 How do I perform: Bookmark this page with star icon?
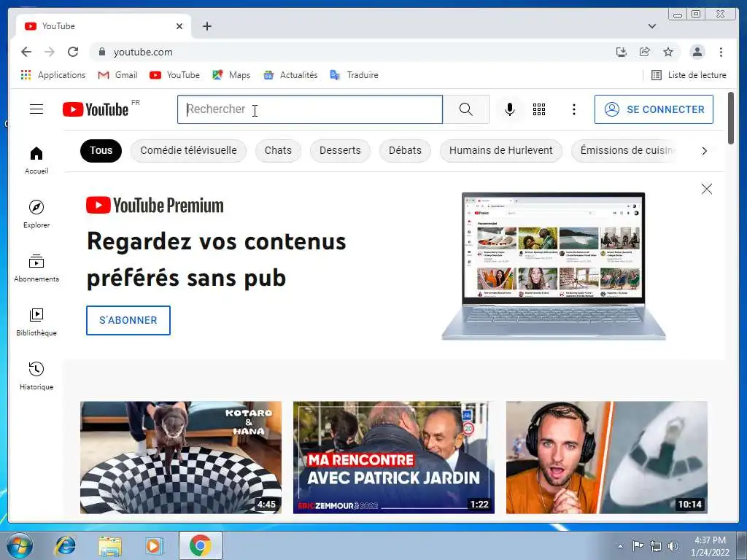tap(668, 52)
